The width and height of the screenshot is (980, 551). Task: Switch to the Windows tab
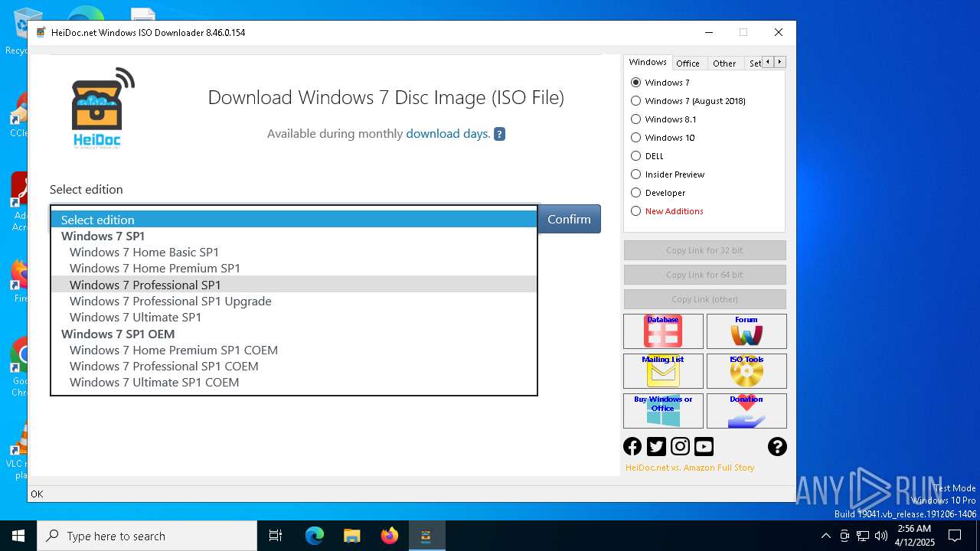tap(648, 63)
